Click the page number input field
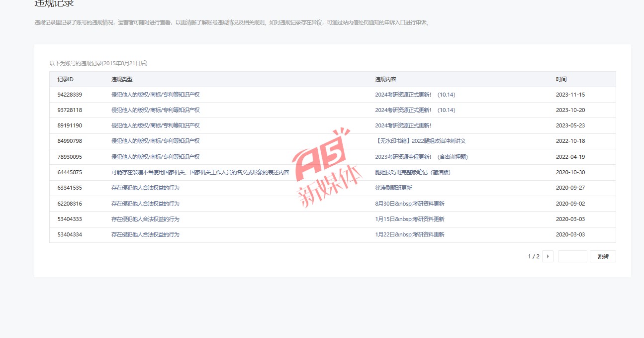The width and height of the screenshot is (644, 338). (572, 256)
